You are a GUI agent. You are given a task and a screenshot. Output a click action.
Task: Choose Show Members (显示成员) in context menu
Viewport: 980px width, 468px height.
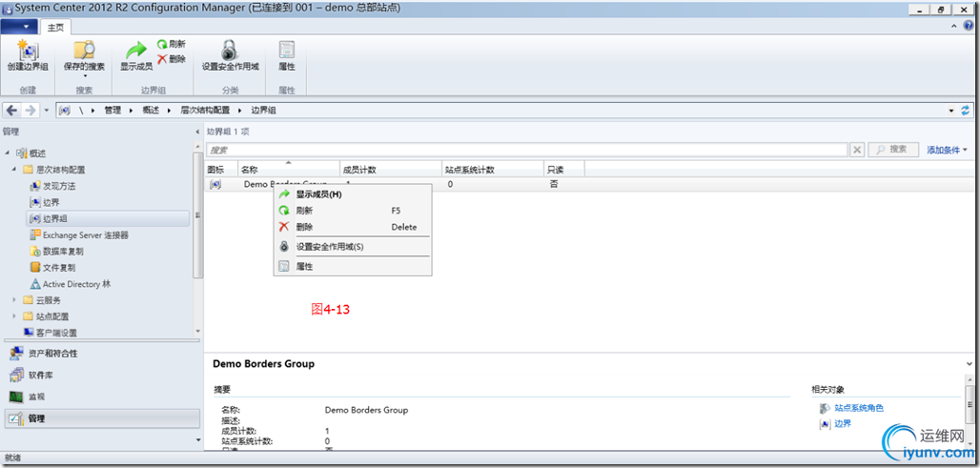[353, 194]
